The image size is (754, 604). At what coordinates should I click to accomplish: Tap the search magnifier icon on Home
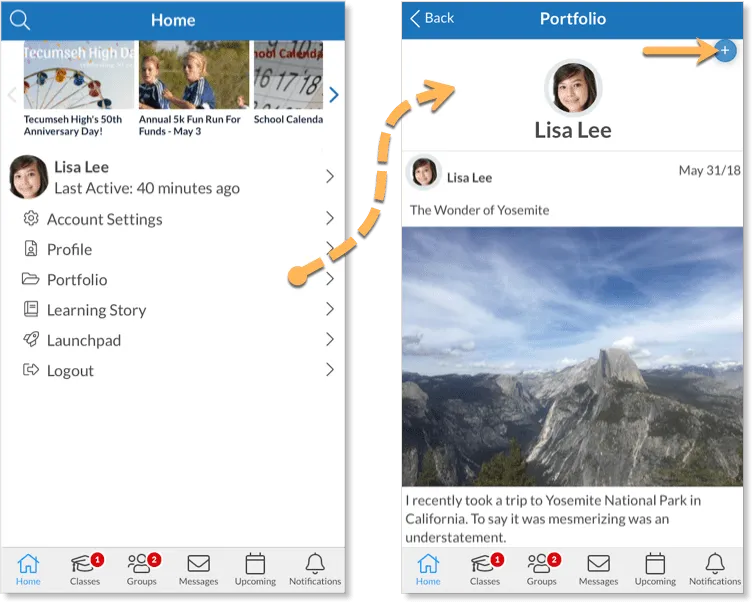pos(20,20)
